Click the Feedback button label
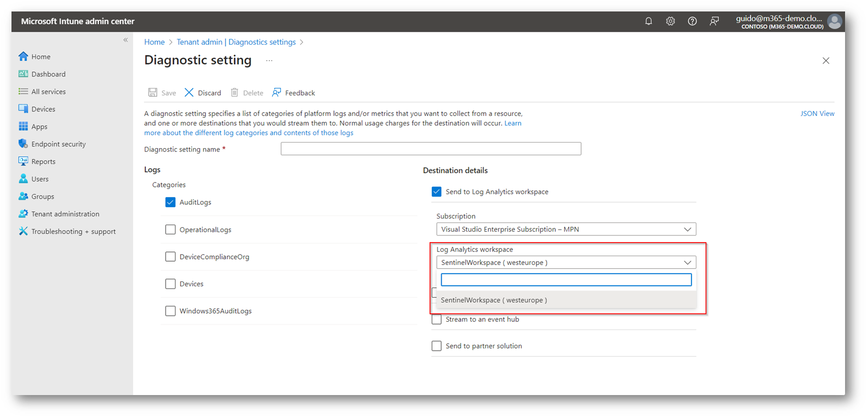 pos(300,93)
